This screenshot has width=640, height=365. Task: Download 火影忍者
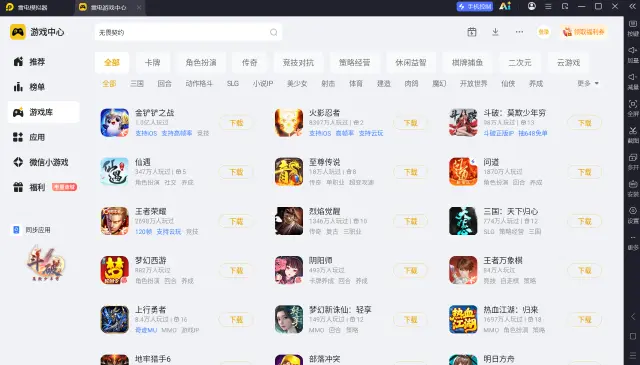(x=411, y=123)
